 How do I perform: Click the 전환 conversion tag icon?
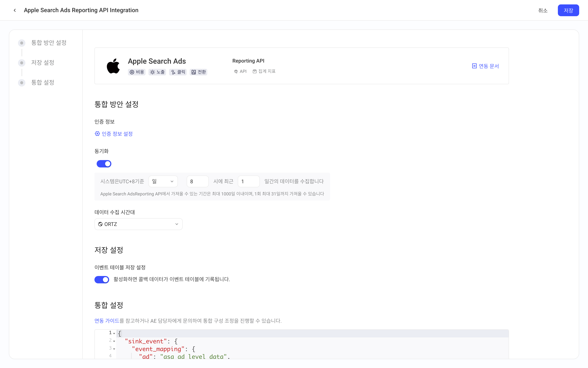tap(194, 72)
